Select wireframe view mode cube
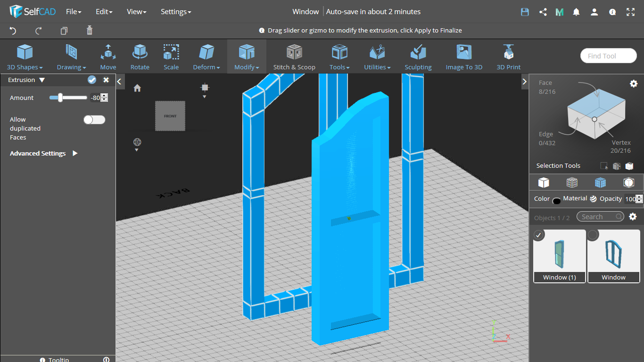This screenshot has height=362, width=644. 572,182
